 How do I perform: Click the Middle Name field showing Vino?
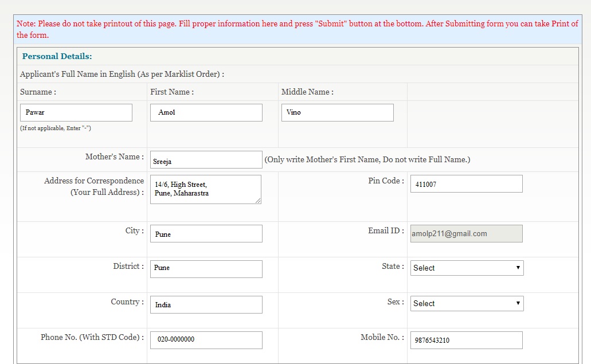(337, 113)
